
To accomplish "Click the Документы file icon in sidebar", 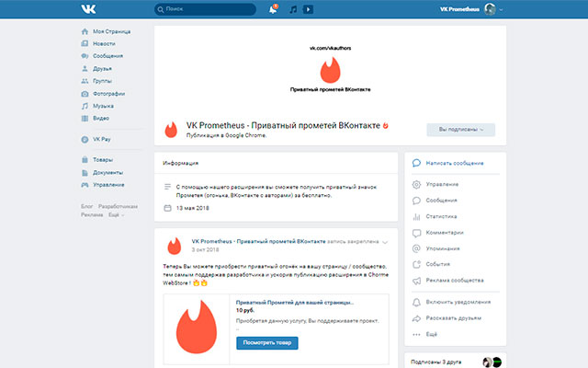I will [85, 173].
